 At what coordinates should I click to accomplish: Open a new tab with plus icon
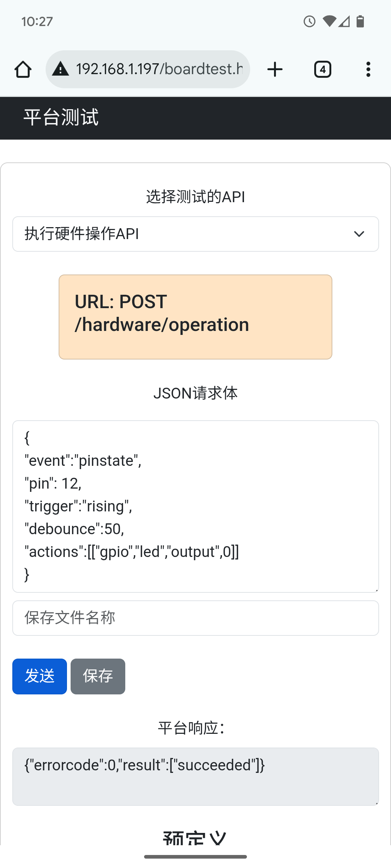click(x=275, y=69)
